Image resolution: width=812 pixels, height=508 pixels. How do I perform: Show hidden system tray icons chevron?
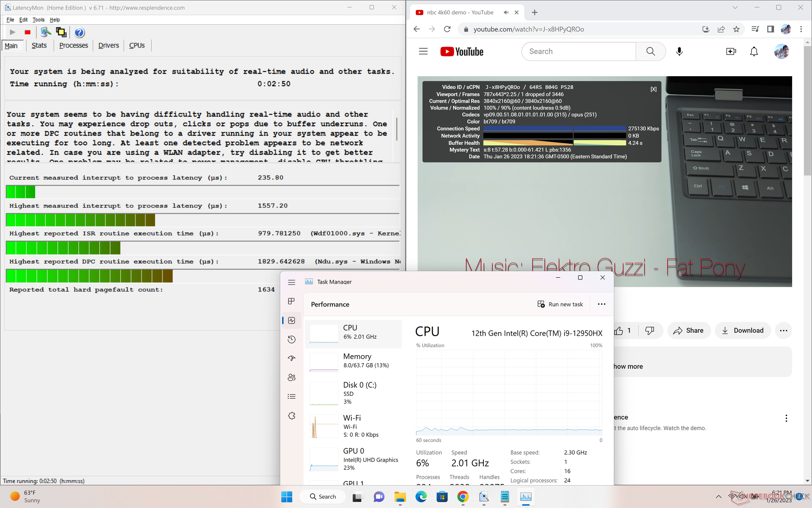[719, 497]
